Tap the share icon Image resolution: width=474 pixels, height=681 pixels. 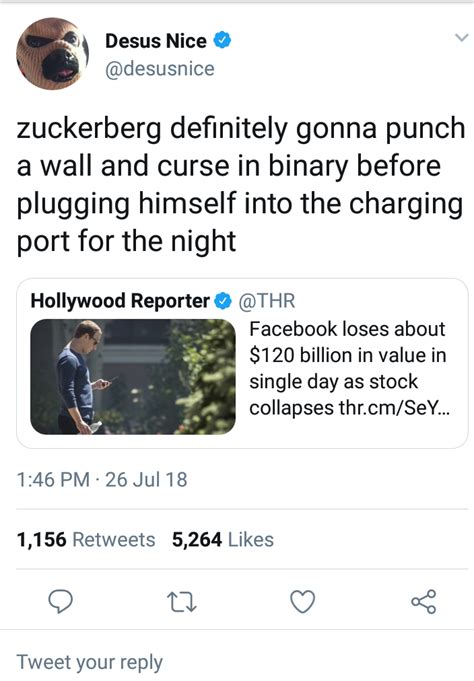(x=424, y=601)
